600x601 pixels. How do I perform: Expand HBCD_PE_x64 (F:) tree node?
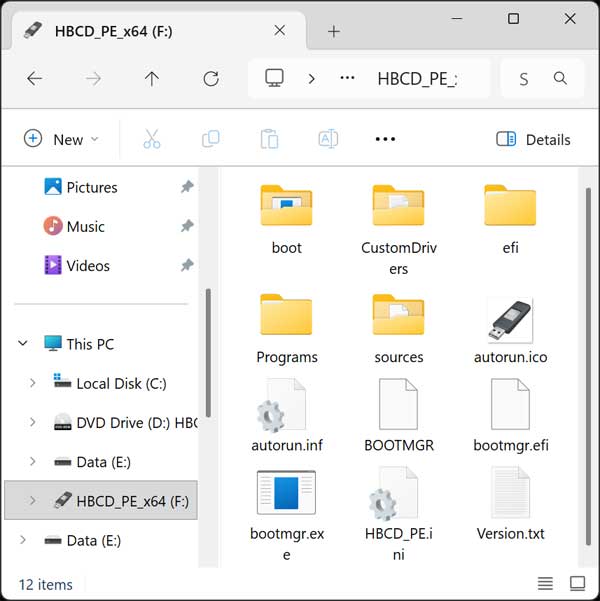click(x=33, y=500)
